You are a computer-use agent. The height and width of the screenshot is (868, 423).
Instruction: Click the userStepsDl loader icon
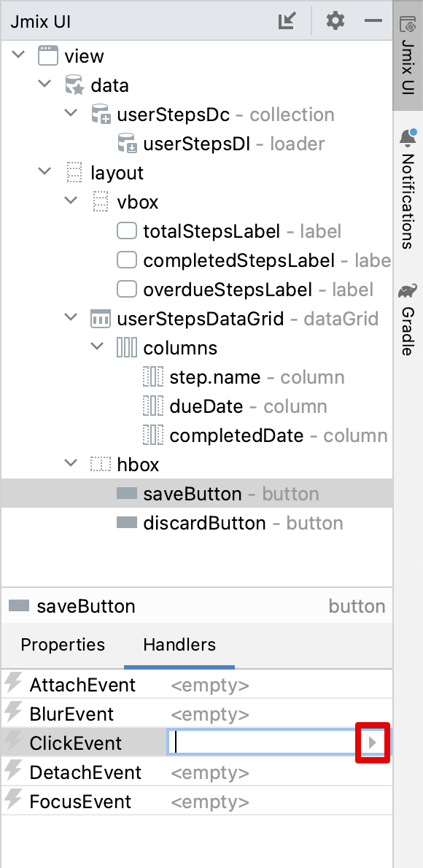click(x=128, y=144)
